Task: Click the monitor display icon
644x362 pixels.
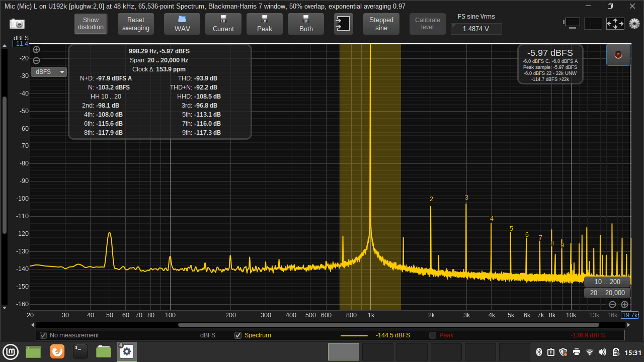Action: point(572,23)
